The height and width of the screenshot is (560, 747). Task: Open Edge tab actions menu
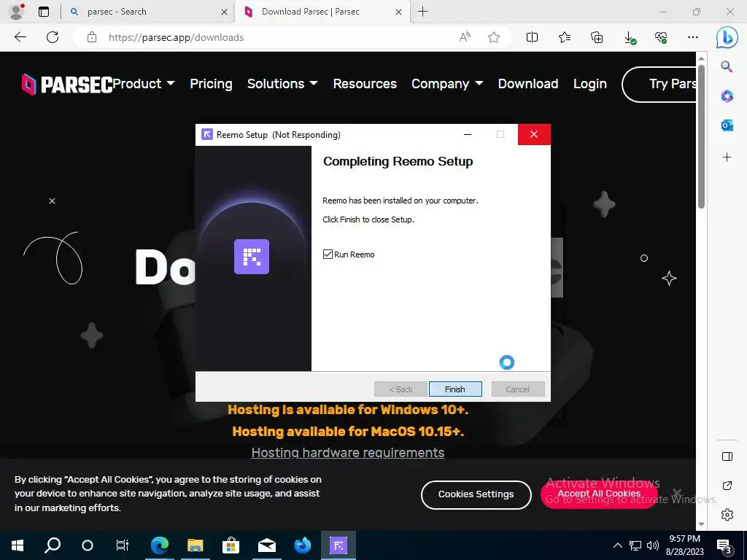click(44, 12)
